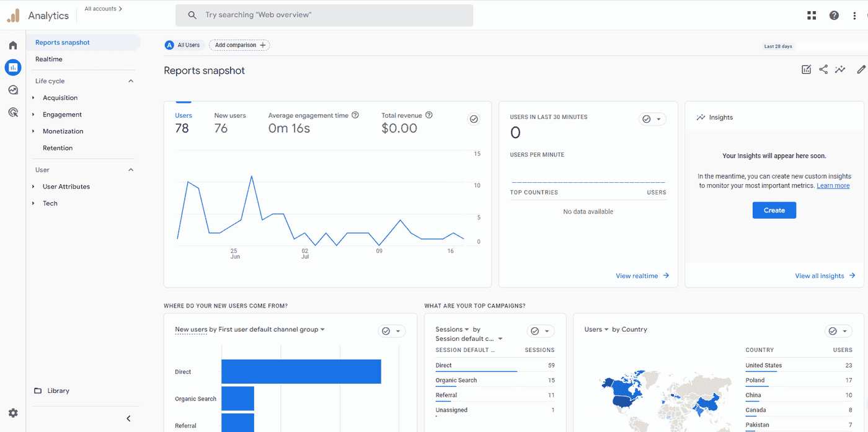Image resolution: width=868 pixels, height=432 pixels.
Task: Open the Admin settings gear
Action: click(x=13, y=413)
